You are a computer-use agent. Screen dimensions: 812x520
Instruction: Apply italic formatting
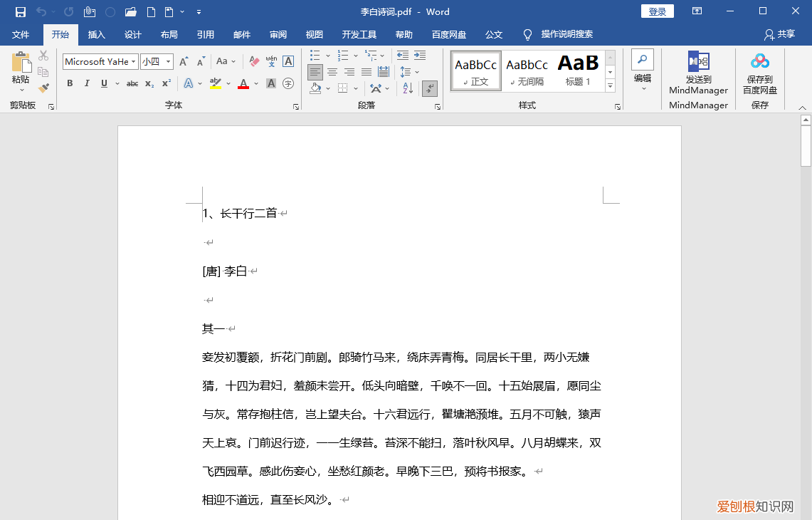tap(86, 83)
